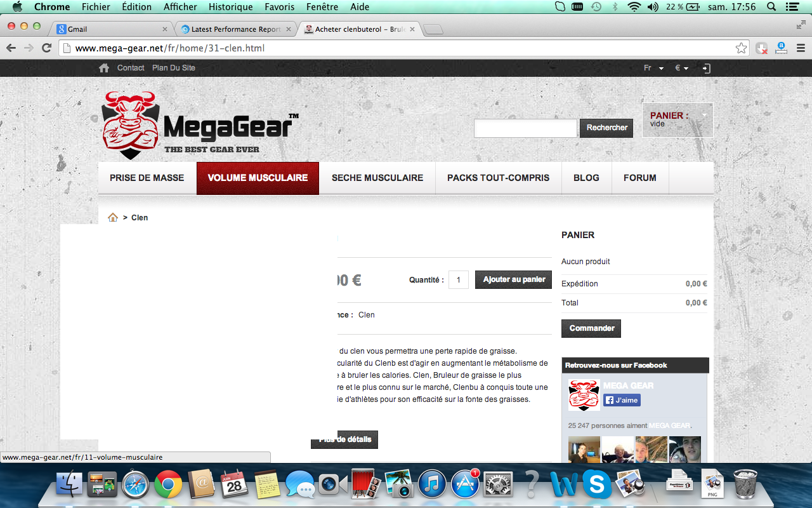Click the breadcrumb home icon
The width and height of the screenshot is (812, 508).
pos(113,217)
